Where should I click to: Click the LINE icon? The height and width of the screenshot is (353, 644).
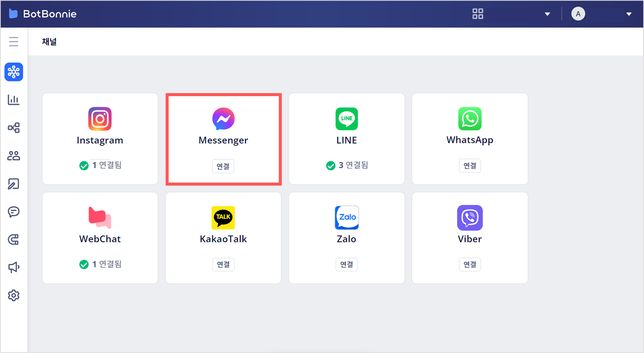pyautogui.click(x=347, y=119)
